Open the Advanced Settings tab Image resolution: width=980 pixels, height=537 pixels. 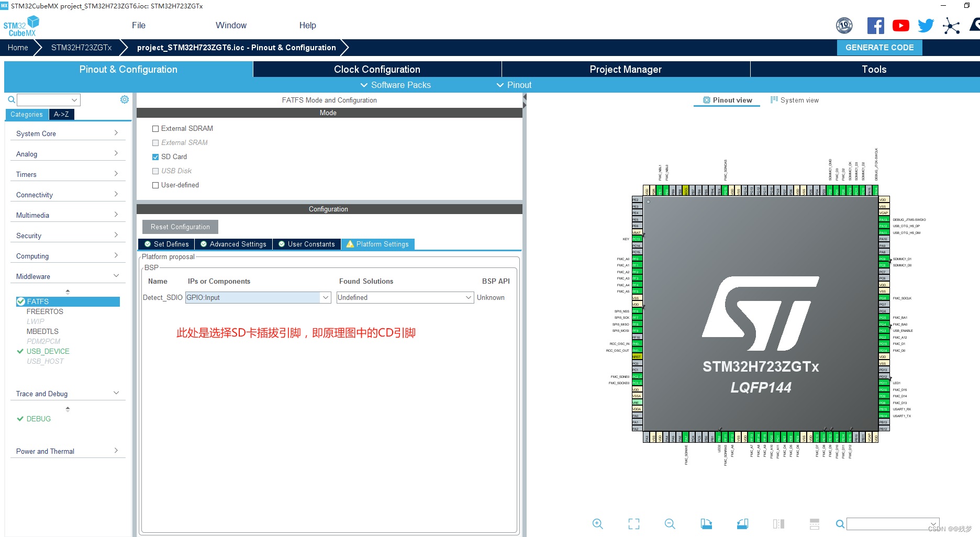(233, 244)
